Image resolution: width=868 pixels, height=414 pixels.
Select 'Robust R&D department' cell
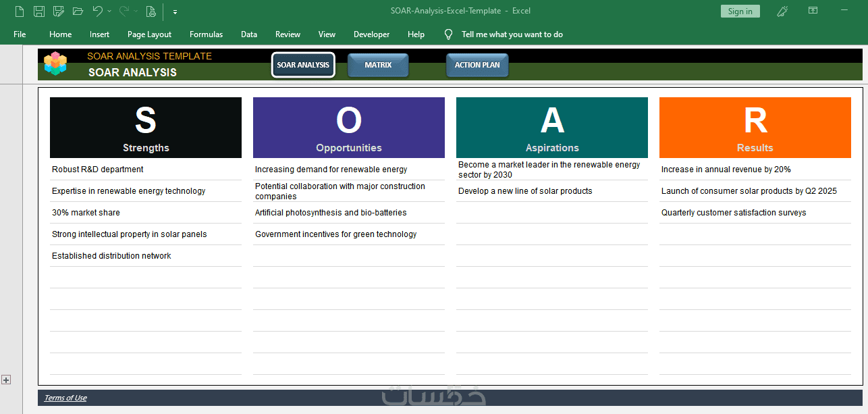pyautogui.click(x=146, y=170)
